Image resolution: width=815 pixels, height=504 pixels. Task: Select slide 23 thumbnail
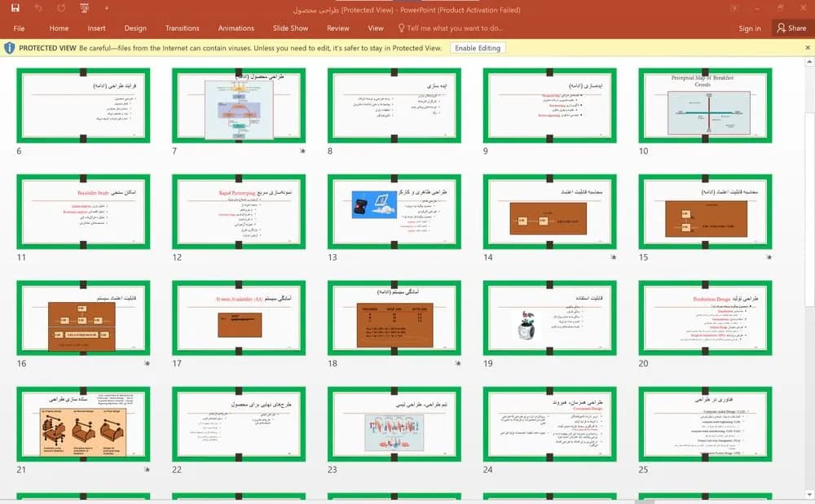[394, 424]
